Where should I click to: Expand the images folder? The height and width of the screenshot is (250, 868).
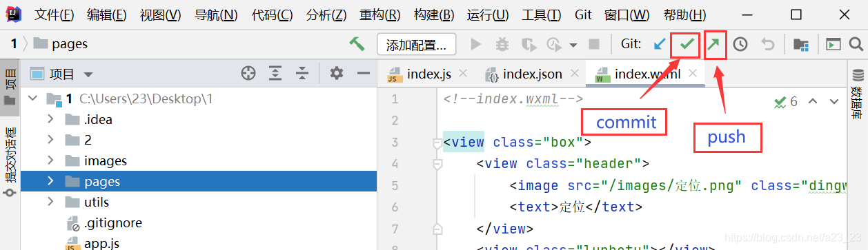pos(50,160)
